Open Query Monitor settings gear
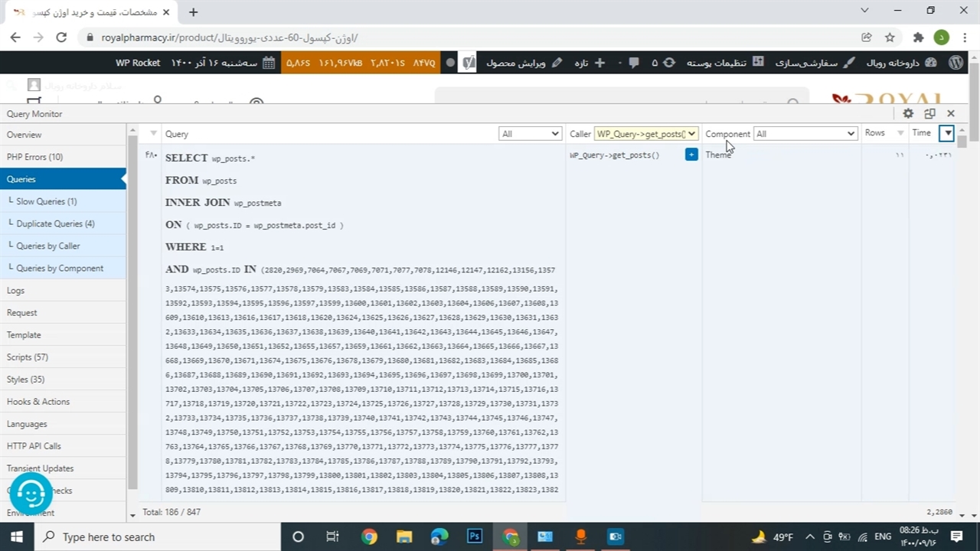This screenshot has width=980, height=551. point(908,113)
